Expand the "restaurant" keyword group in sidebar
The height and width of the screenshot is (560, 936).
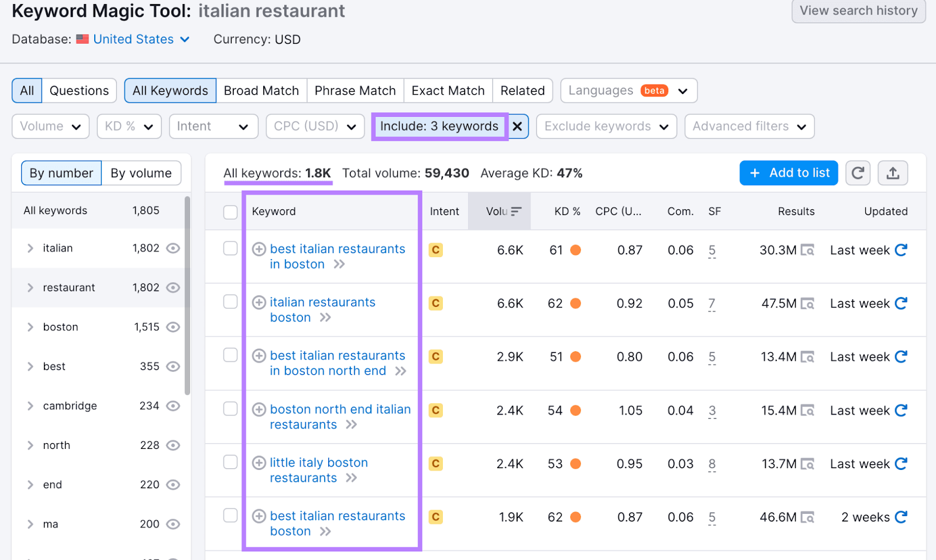tap(30, 287)
